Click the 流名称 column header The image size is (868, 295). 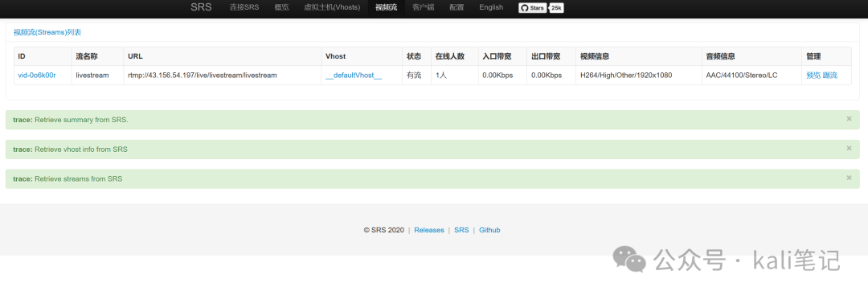tap(97, 56)
